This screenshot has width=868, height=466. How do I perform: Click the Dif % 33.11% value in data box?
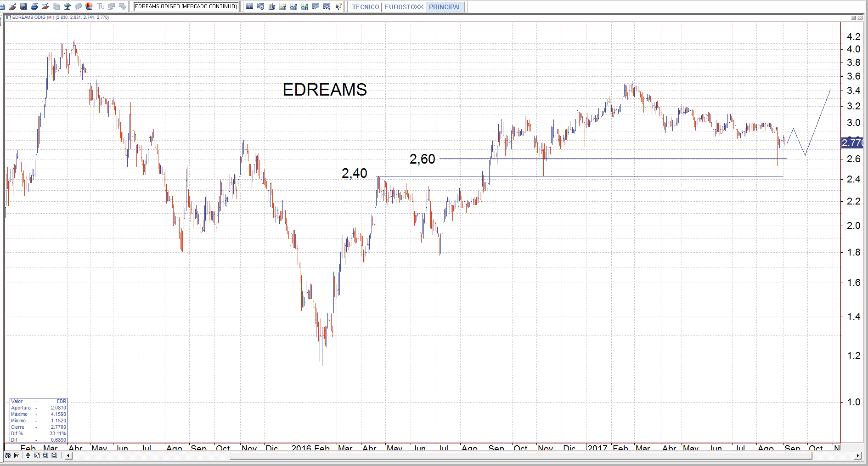pos(58,433)
